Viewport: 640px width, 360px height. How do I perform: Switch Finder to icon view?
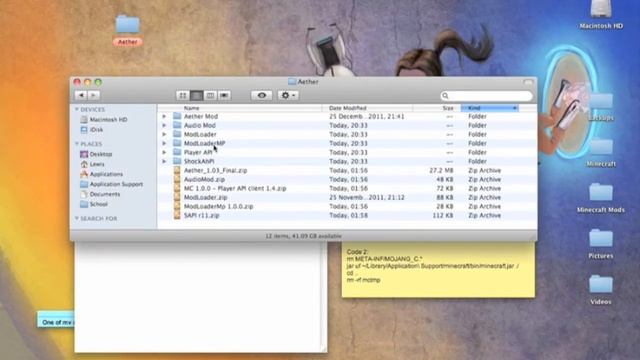[183, 96]
